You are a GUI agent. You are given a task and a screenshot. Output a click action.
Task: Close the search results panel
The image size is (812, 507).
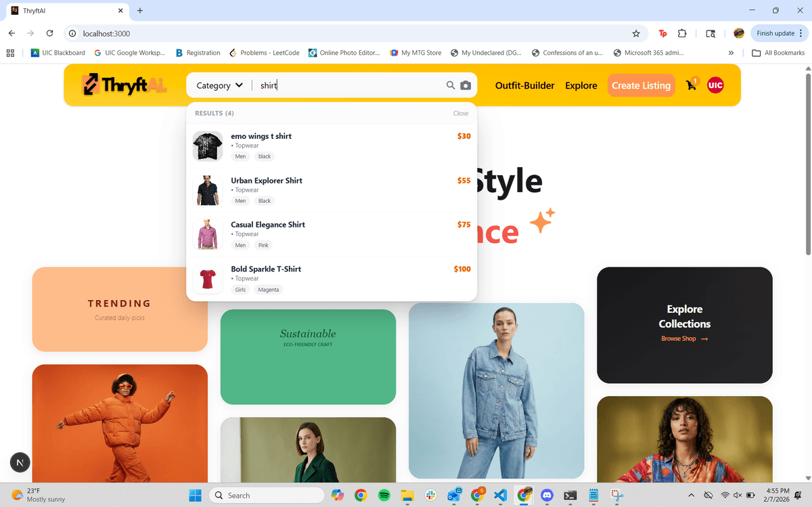[x=461, y=113]
